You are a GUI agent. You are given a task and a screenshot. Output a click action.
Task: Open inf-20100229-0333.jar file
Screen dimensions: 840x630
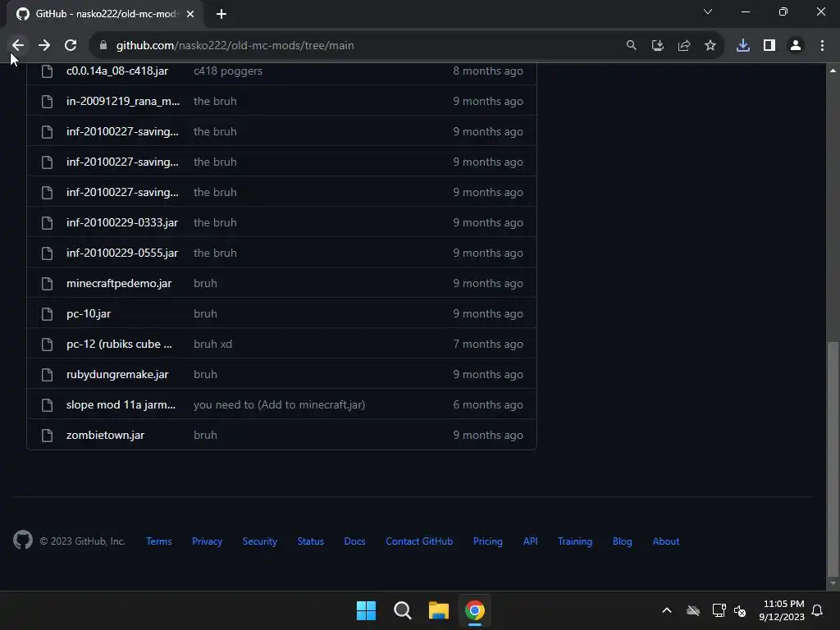(122, 222)
